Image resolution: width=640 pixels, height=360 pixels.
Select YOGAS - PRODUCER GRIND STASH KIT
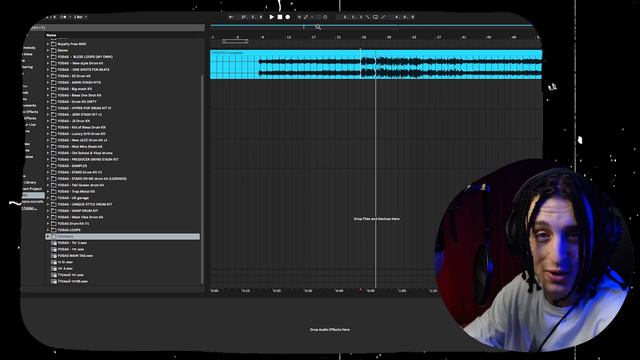(88, 160)
